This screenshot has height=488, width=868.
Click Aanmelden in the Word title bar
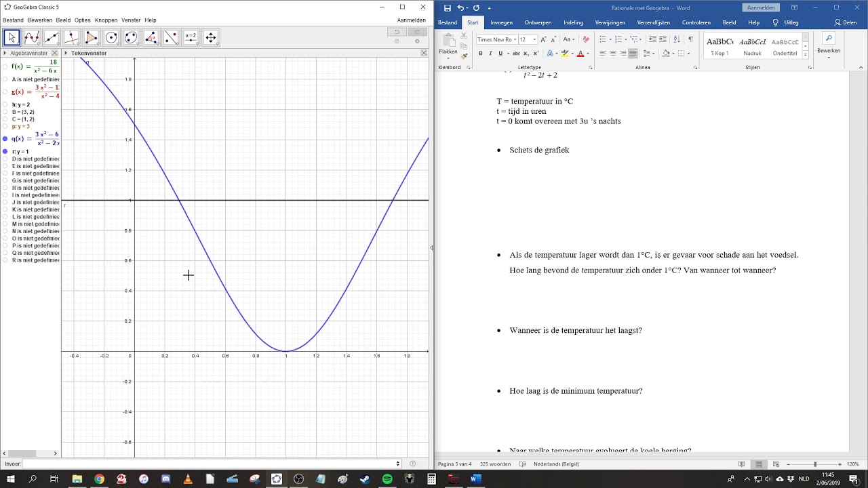point(761,7)
